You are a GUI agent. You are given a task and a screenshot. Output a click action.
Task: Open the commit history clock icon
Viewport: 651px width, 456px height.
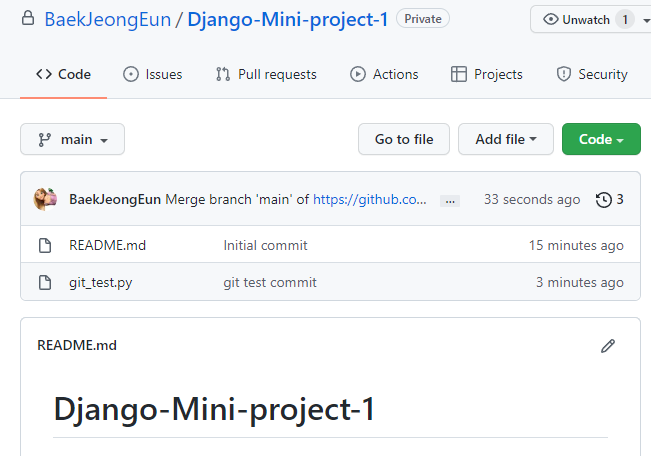tap(604, 200)
